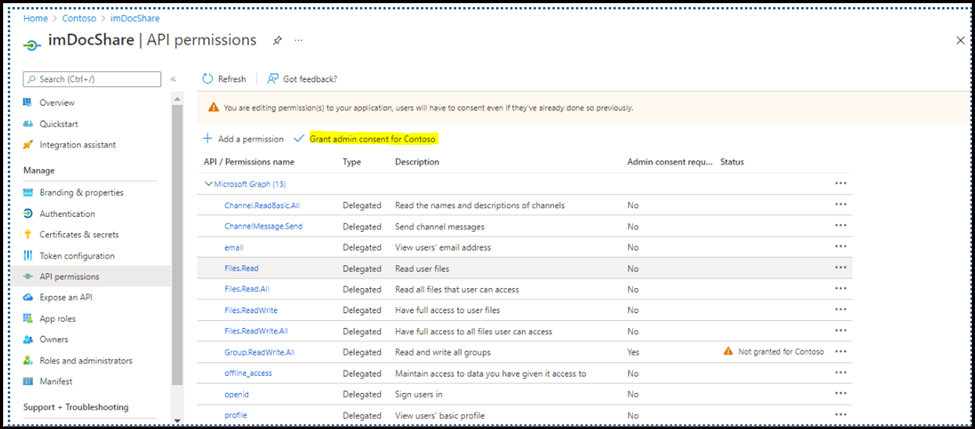975x429 pixels.
Task: Go to Branding & properties
Action: [x=81, y=193]
